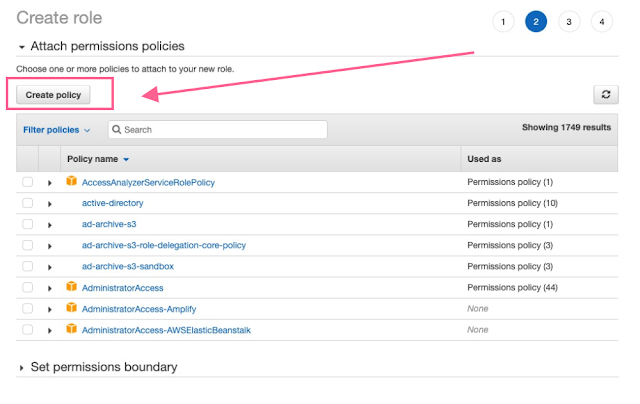The image size is (640, 404).
Task: Open the ad-archive-s3-role-delegation-core-policy link
Action: pos(164,245)
